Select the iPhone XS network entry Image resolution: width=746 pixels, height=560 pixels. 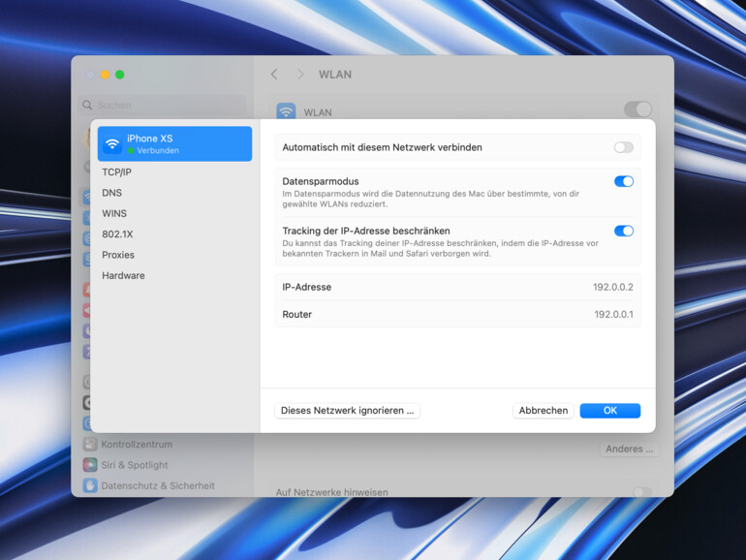click(x=174, y=143)
